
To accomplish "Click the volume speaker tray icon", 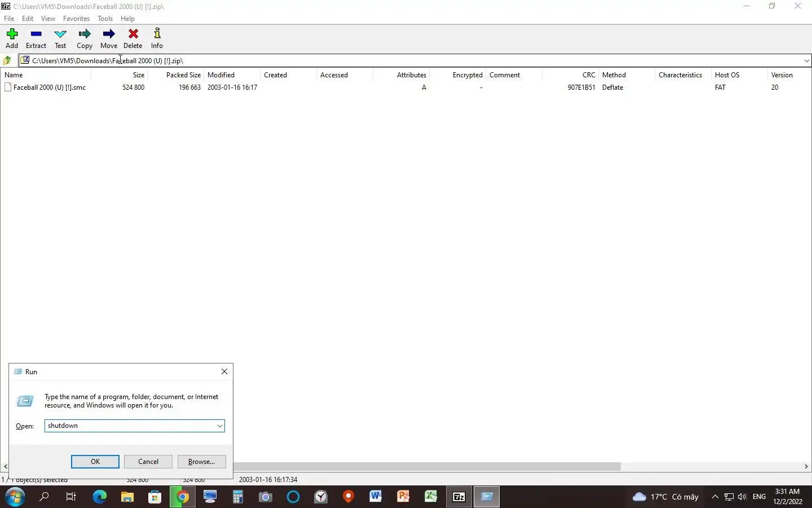I will (x=742, y=497).
